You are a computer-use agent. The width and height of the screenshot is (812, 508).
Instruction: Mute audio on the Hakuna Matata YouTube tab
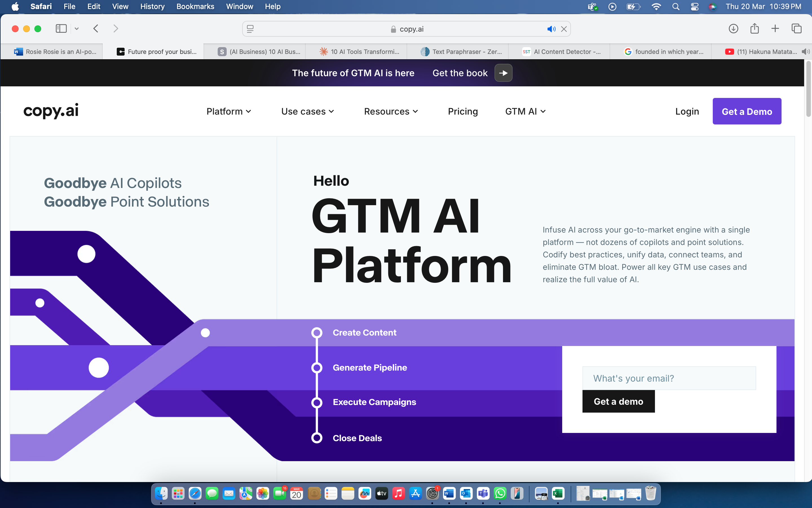tap(805, 51)
